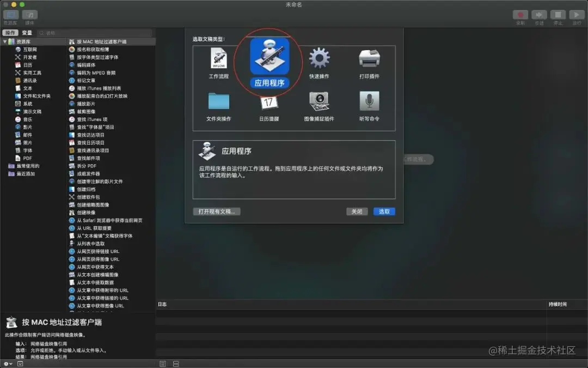Click the 打开现有文稿 button

[x=217, y=212]
